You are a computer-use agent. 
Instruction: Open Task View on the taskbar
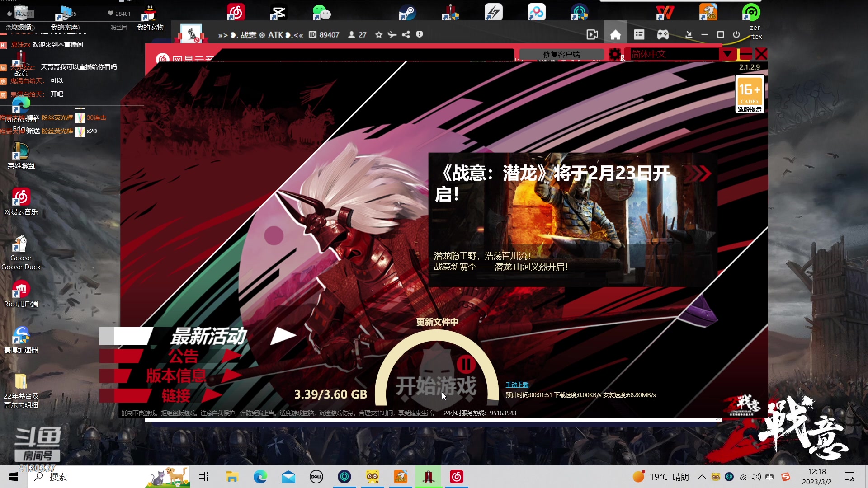203,477
